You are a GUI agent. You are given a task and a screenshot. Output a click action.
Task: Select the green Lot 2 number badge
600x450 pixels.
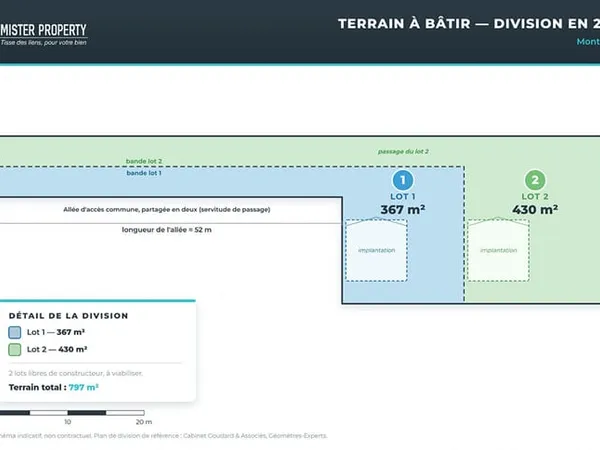[x=535, y=180]
